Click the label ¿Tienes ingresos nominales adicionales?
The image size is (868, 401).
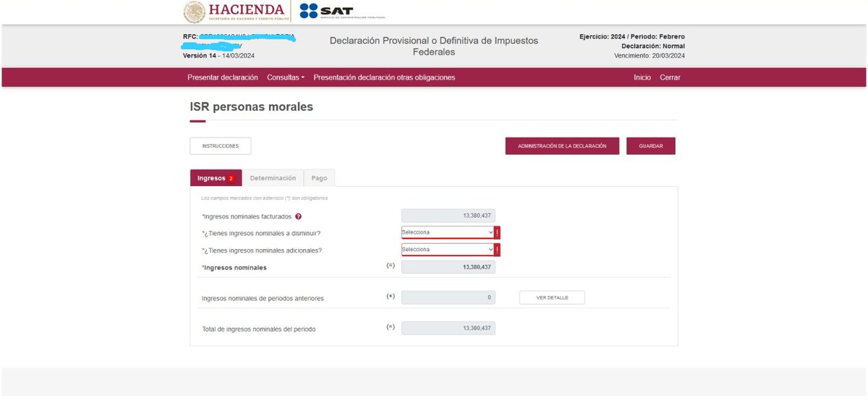point(262,250)
